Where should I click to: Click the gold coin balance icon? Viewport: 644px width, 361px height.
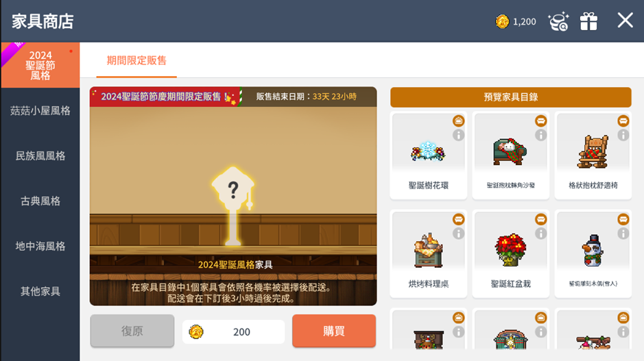pyautogui.click(x=502, y=21)
